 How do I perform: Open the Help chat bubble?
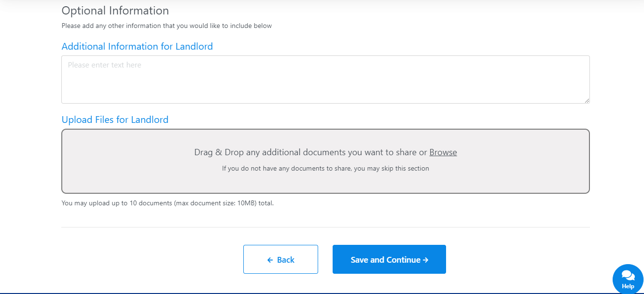pos(628,279)
